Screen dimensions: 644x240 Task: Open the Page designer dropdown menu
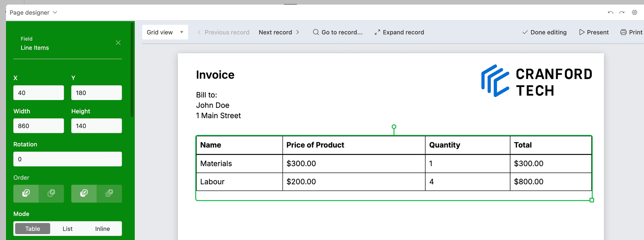click(34, 12)
